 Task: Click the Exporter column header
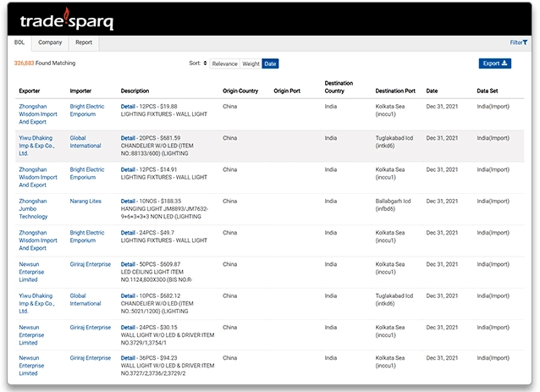[x=30, y=91]
